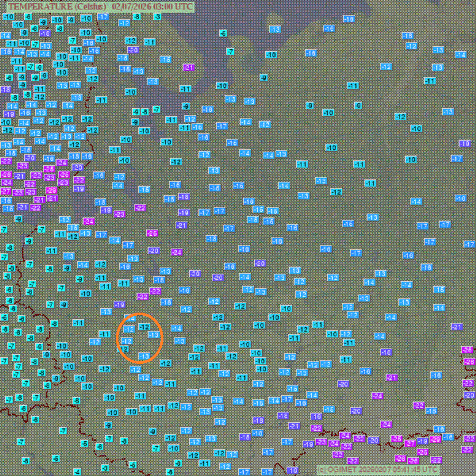Image resolution: width=476 pixels, height=476 pixels.
Task: Select magenta -25 label above the -20/-24 pair
Action: tap(152, 233)
